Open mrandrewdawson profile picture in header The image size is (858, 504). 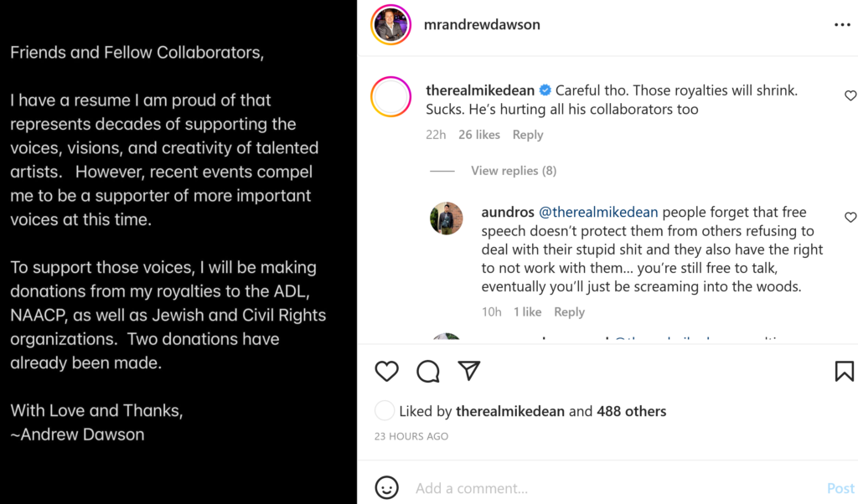[x=390, y=24]
